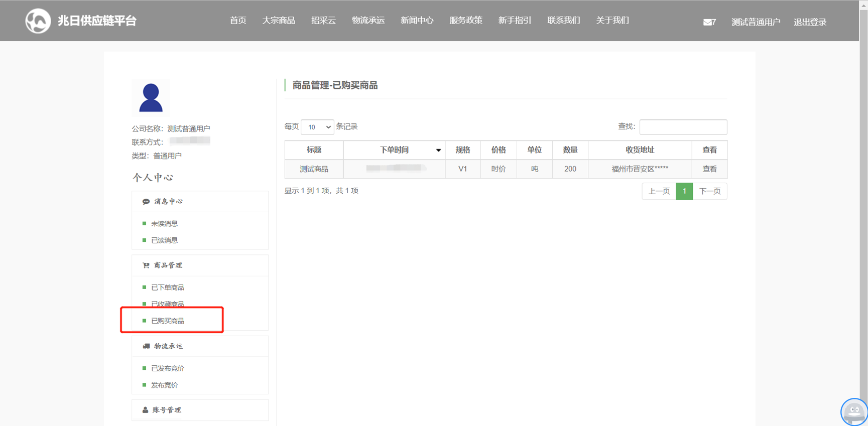Screen dimensions: 868x426
Task: Click the 物流承运 truck icon
Action: [x=146, y=346]
